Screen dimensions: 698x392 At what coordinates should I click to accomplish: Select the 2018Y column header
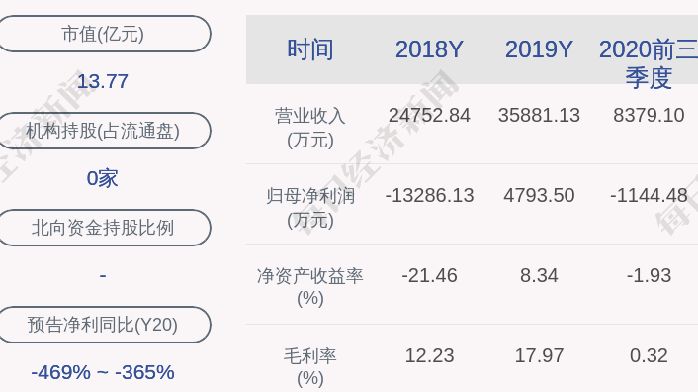(x=429, y=49)
